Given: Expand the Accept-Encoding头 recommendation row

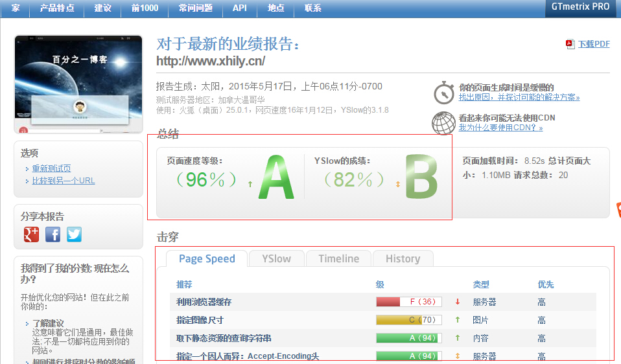Looking at the screenshot, I should click(383, 356).
